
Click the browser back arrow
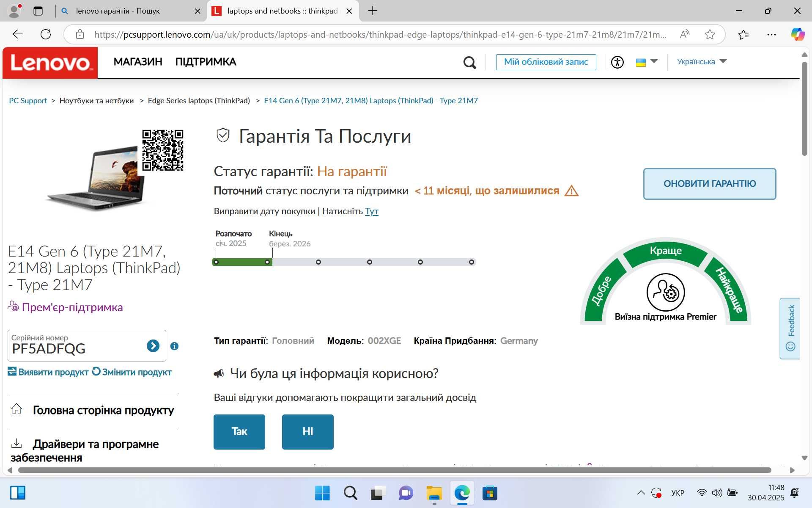[x=18, y=34]
